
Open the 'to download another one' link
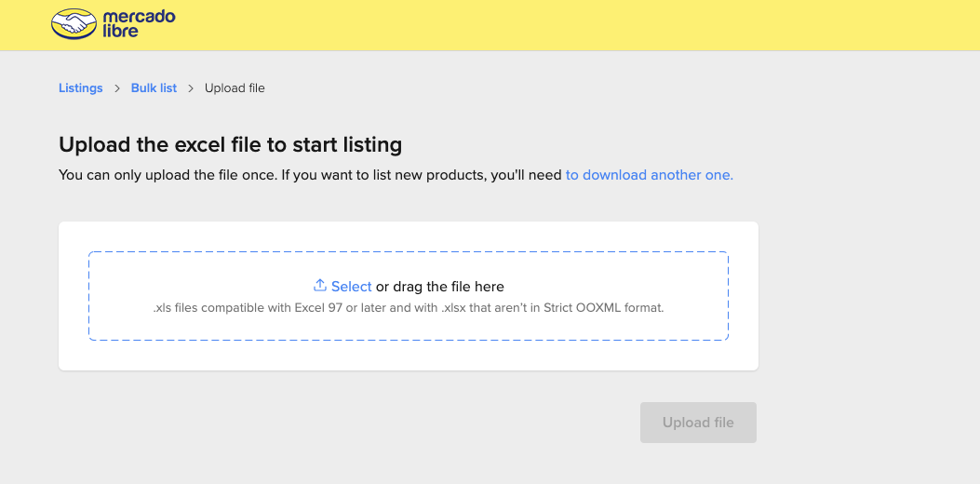click(x=649, y=175)
